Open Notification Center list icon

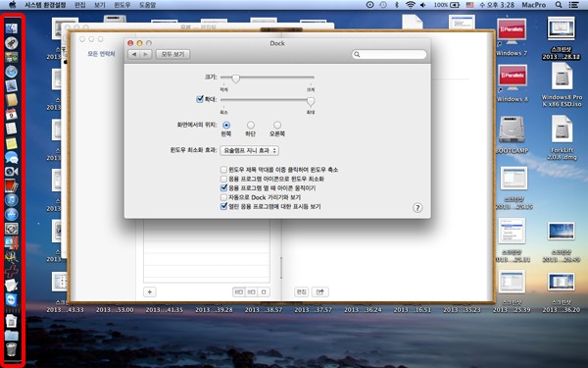pyautogui.click(x=573, y=5)
